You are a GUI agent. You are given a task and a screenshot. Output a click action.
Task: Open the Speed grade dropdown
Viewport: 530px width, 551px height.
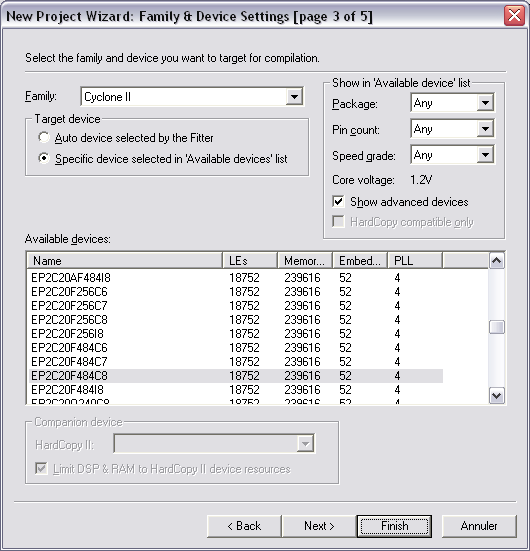pos(453,155)
